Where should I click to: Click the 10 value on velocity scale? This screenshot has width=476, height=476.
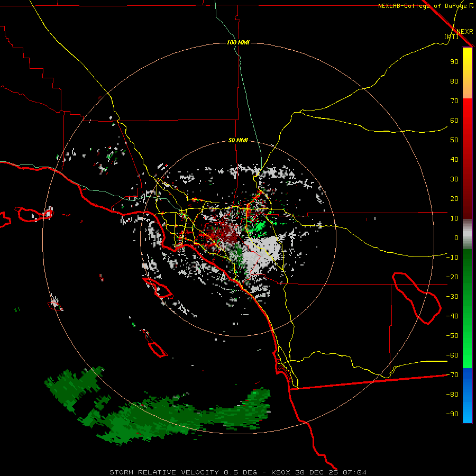point(454,218)
